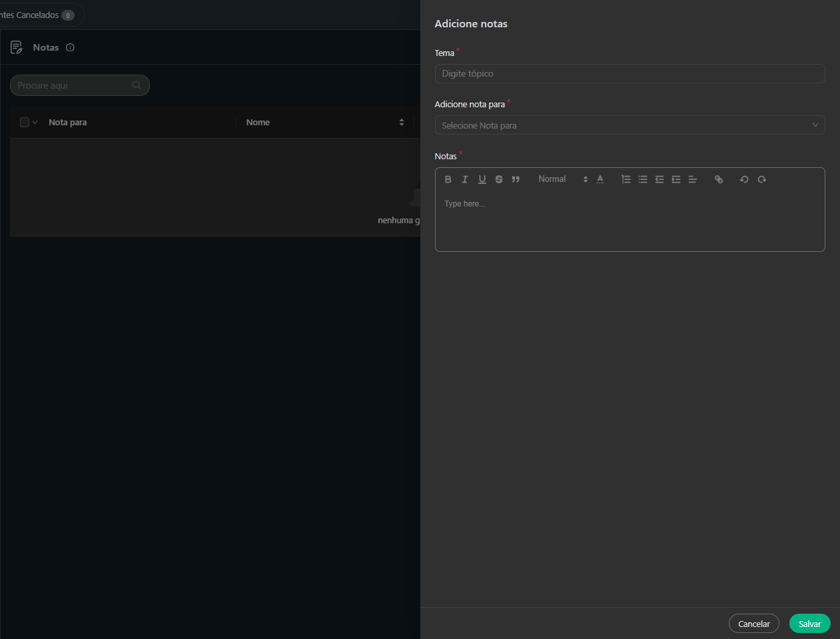The image size is (840, 639).
Task: Redo the last edit in editor
Action: [761, 179]
